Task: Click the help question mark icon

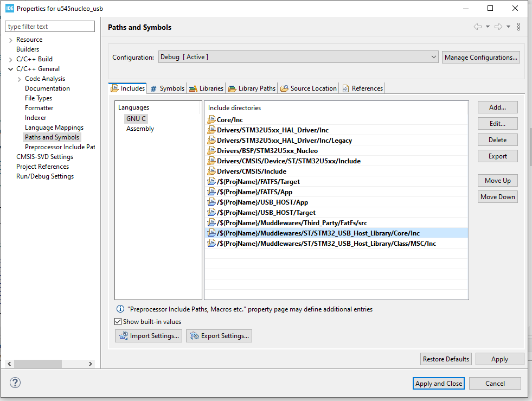Action: pyautogui.click(x=15, y=383)
